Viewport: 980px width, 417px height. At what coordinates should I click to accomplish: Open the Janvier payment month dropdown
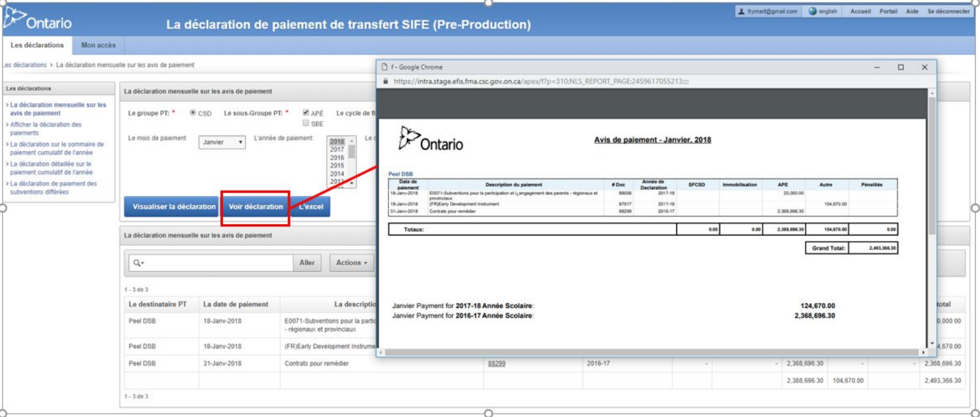[222, 143]
